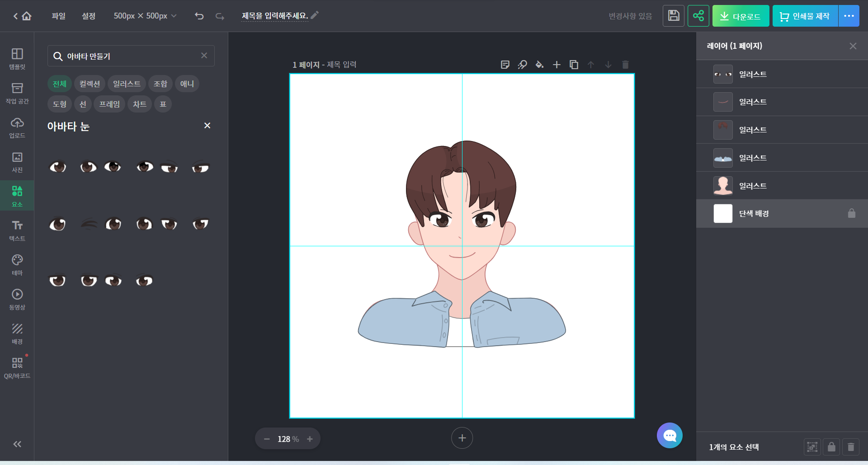Duplicate the page with copy icon

[x=574, y=65]
